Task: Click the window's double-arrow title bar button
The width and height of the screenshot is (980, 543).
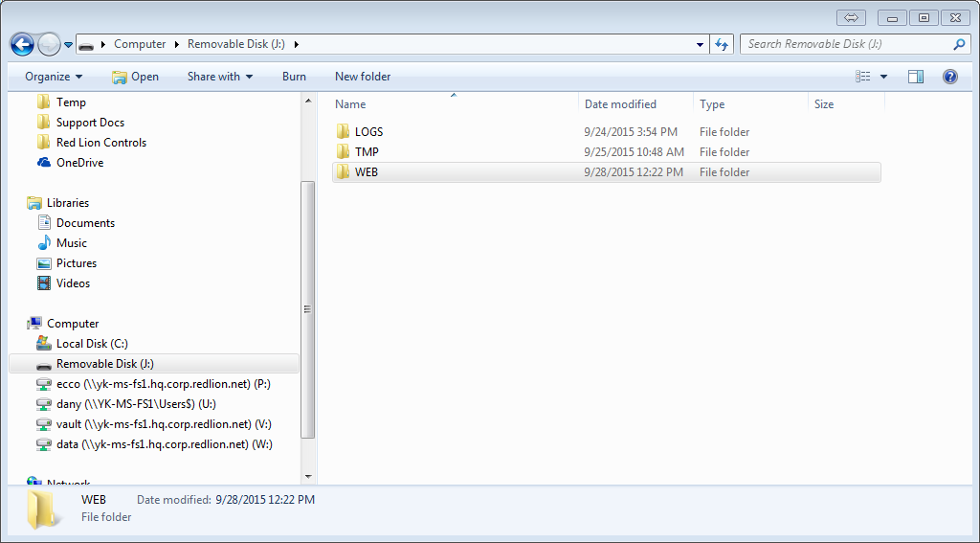Action: click(851, 17)
